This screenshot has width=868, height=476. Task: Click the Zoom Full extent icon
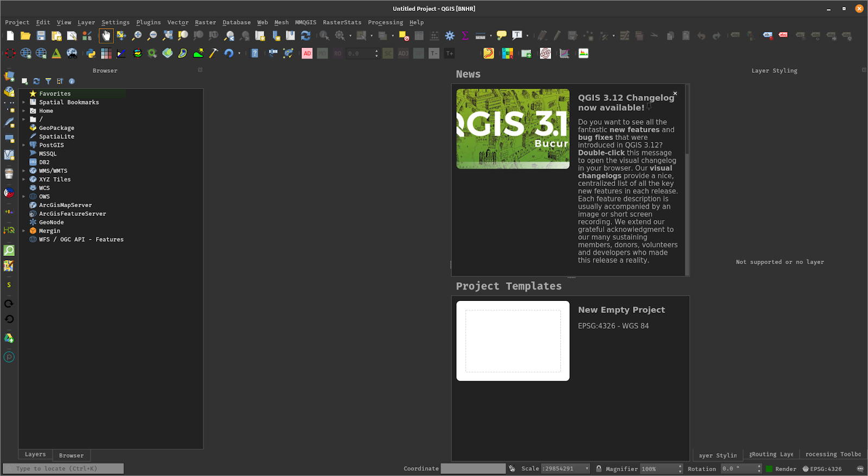(168, 36)
